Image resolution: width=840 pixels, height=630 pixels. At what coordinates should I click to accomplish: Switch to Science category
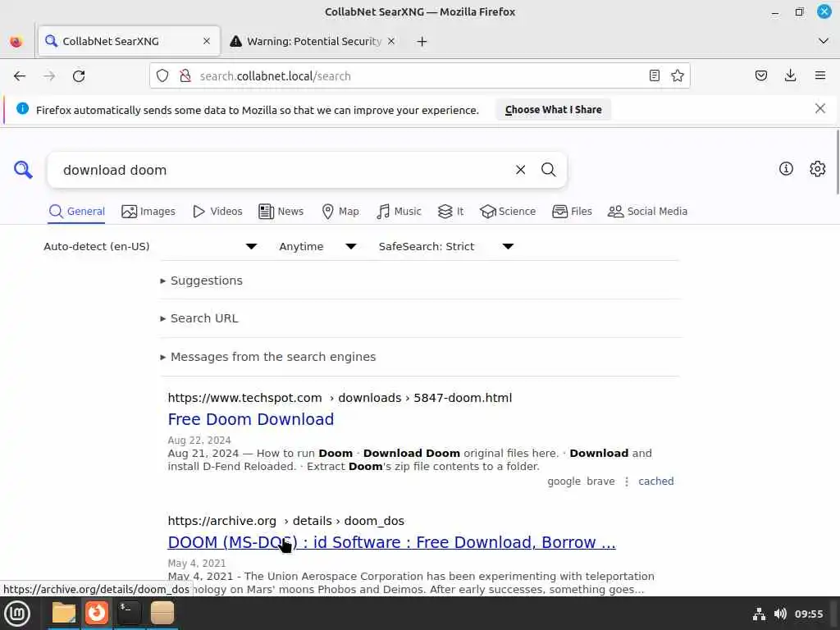tap(508, 212)
